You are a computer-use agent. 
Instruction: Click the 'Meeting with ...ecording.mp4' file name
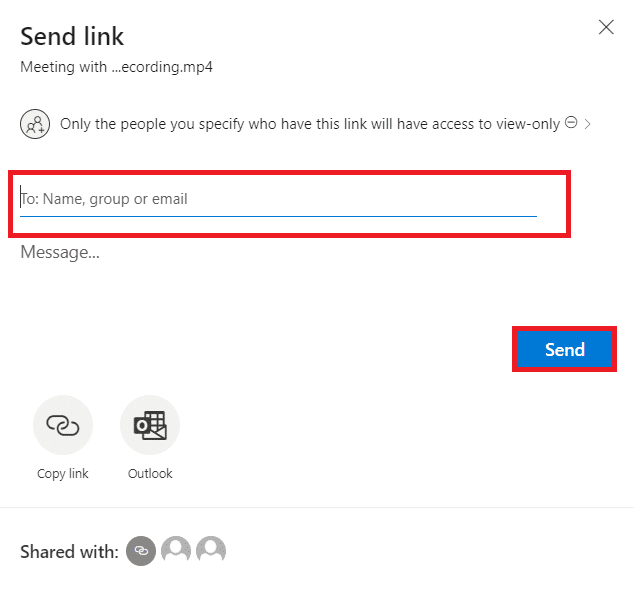point(117,68)
